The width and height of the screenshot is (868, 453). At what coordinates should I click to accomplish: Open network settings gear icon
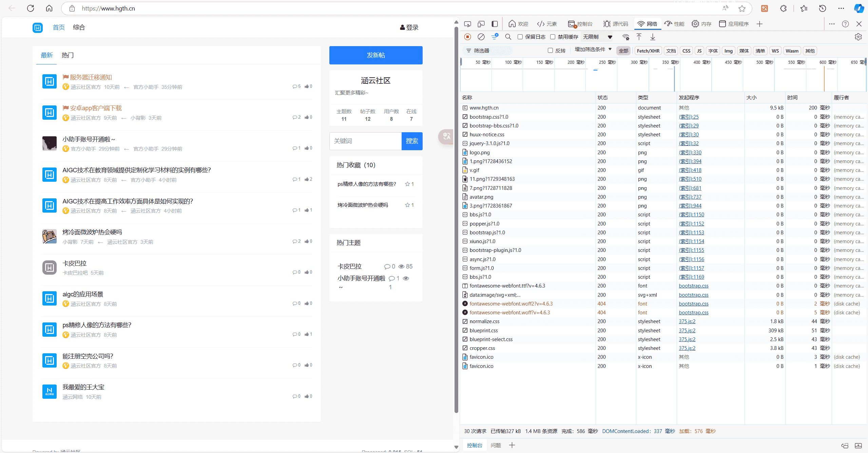tap(858, 37)
